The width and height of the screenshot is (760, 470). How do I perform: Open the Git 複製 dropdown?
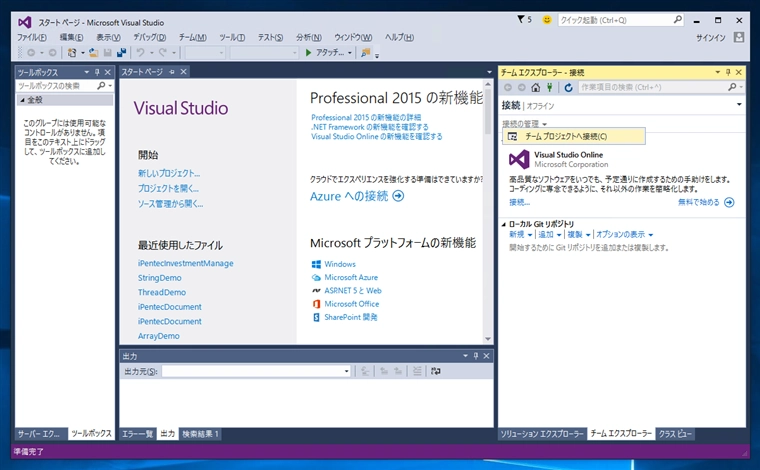pos(579,235)
